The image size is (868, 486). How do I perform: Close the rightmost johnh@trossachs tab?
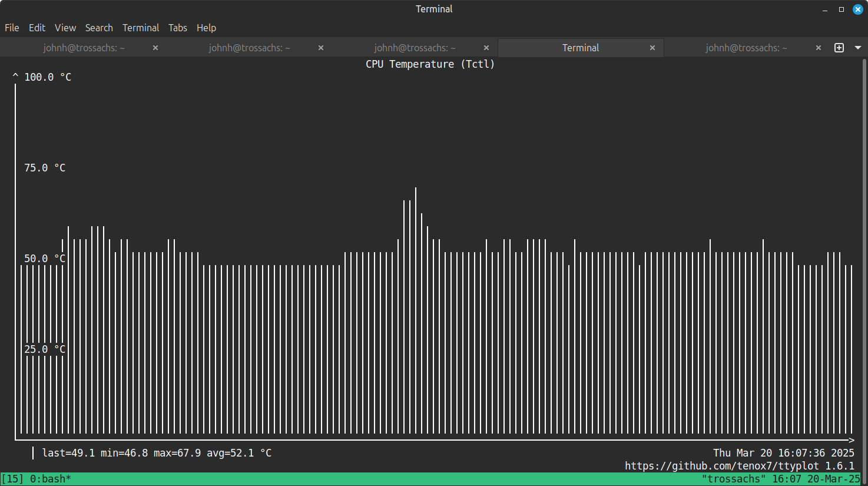[x=818, y=48]
